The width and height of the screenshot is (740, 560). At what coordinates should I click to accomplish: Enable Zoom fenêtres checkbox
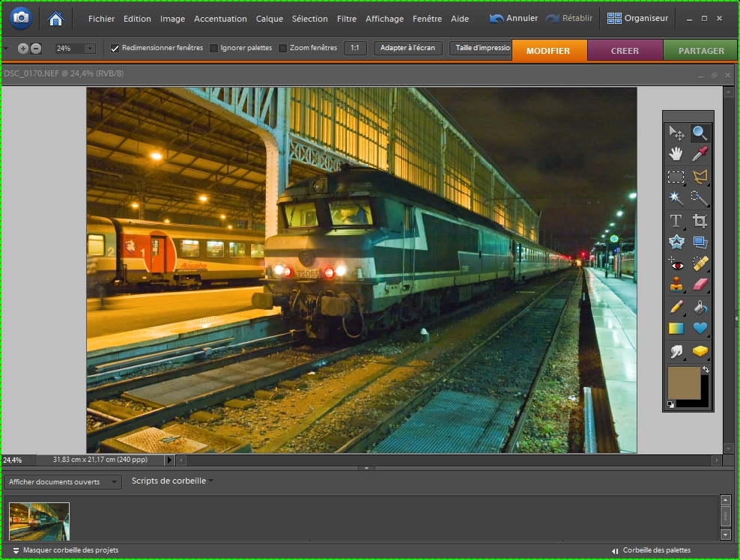tap(282, 48)
